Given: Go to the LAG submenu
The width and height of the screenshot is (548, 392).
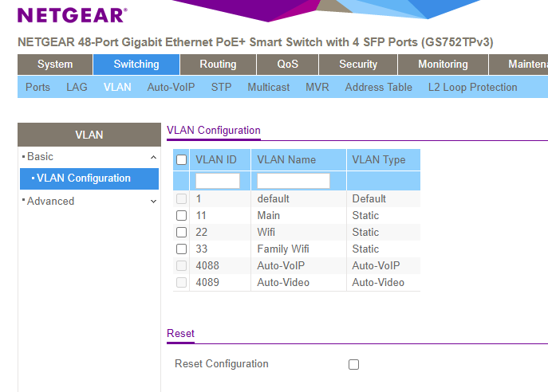Looking at the screenshot, I should pos(77,87).
